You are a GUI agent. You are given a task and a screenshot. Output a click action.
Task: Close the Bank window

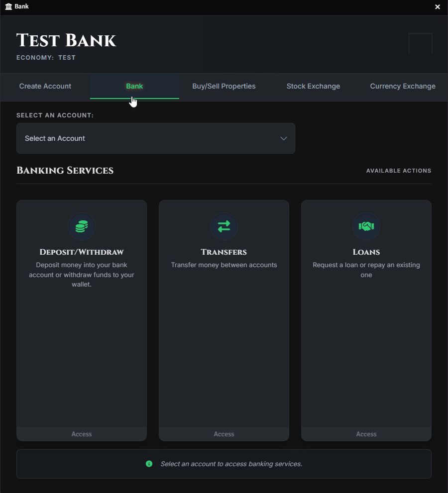tap(438, 6)
